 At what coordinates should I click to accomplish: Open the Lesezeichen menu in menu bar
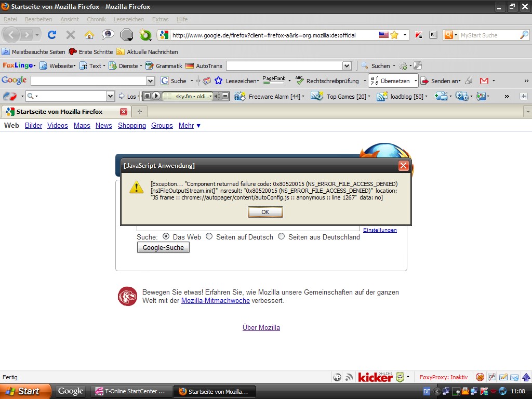(x=129, y=19)
